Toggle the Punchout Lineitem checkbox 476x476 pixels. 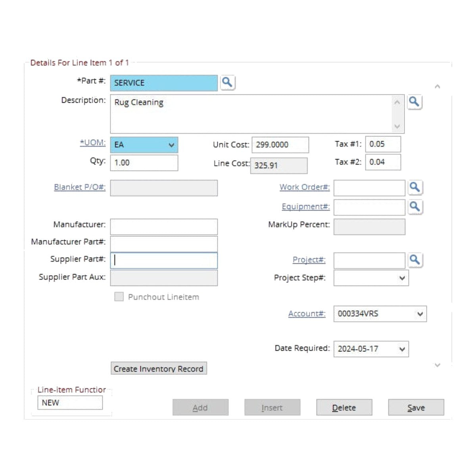coord(119,297)
